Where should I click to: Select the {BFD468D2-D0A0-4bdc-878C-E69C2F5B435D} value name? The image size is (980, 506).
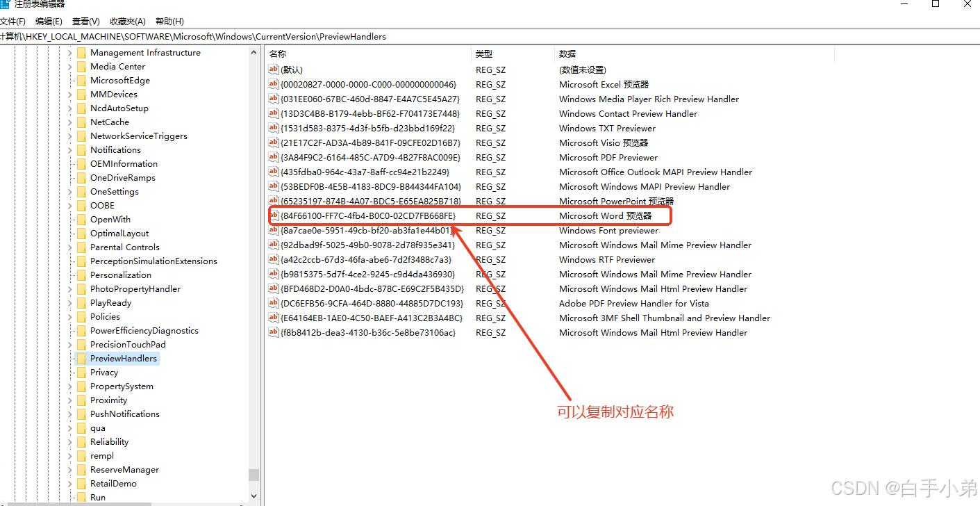372,288
